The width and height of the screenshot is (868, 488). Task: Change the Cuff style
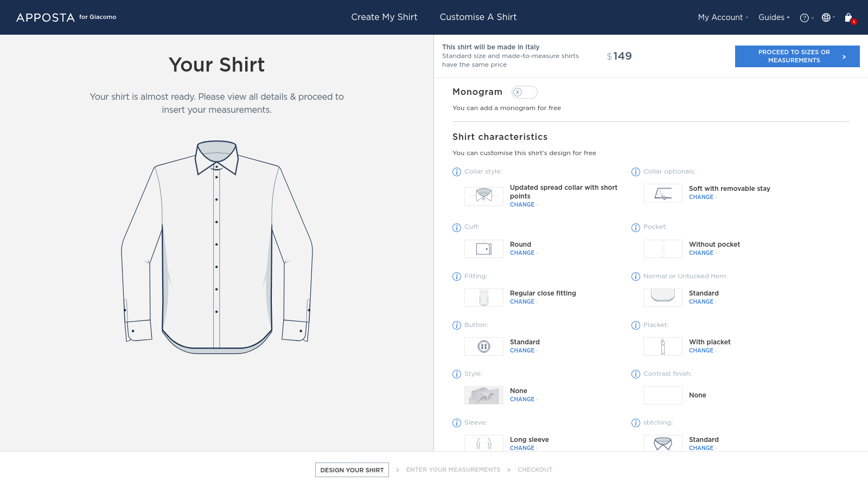point(522,253)
